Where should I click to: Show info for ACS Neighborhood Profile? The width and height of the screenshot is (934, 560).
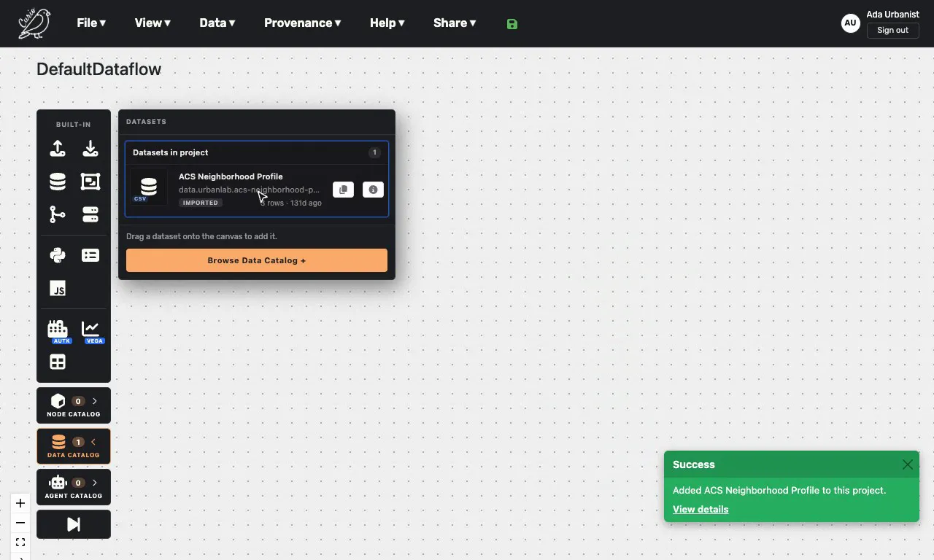coord(373,190)
